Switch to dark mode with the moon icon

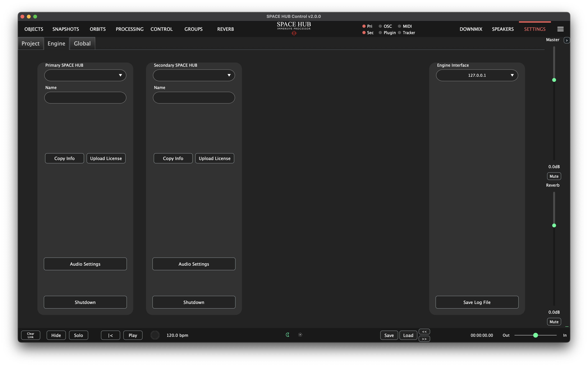287,335
